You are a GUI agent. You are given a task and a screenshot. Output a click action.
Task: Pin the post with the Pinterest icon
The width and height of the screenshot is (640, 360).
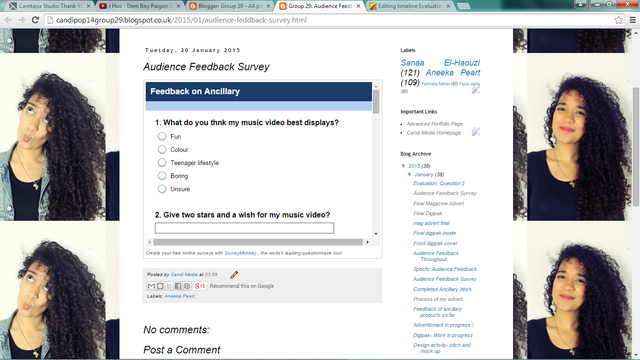coord(187,286)
